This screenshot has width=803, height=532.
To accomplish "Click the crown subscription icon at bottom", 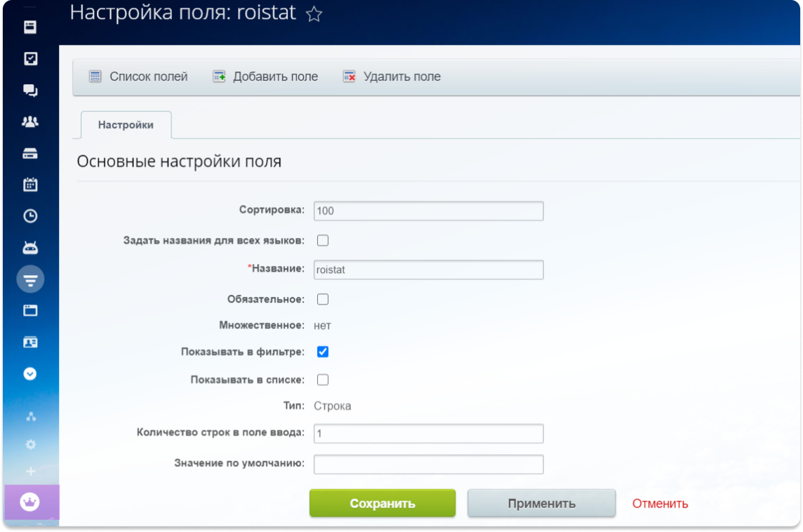I will click(x=29, y=503).
